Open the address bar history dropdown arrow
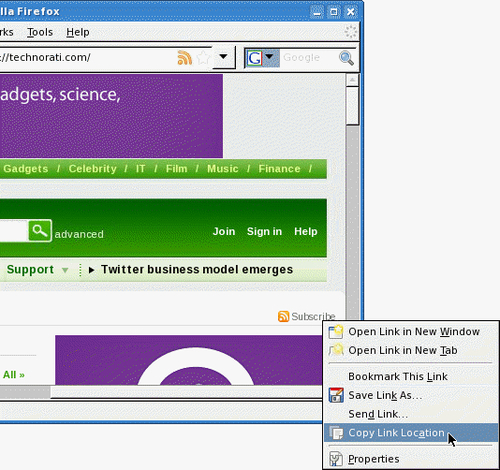 point(223,57)
